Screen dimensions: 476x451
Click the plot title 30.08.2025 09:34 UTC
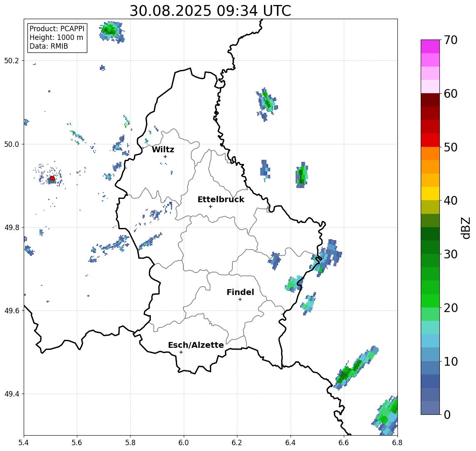point(210,11)
